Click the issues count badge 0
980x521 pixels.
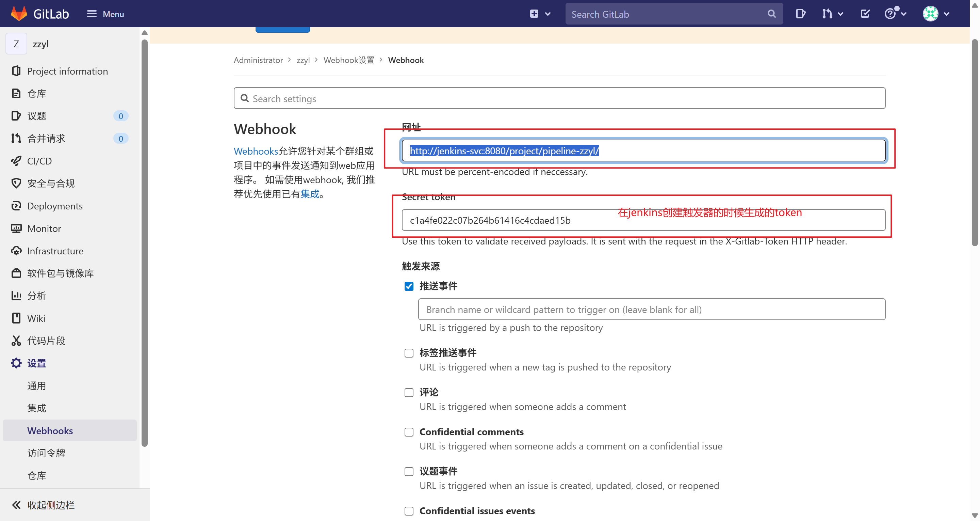[120, 116]
